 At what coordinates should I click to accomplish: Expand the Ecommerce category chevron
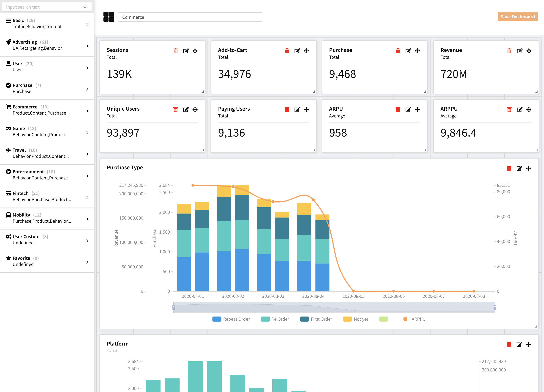(x=87, y=111)
